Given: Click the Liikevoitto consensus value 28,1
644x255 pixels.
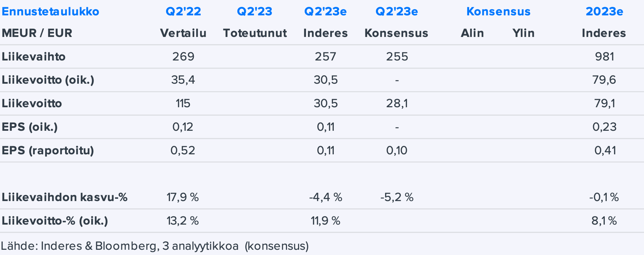Looking at the screenshot, I should tap(397, 104).
